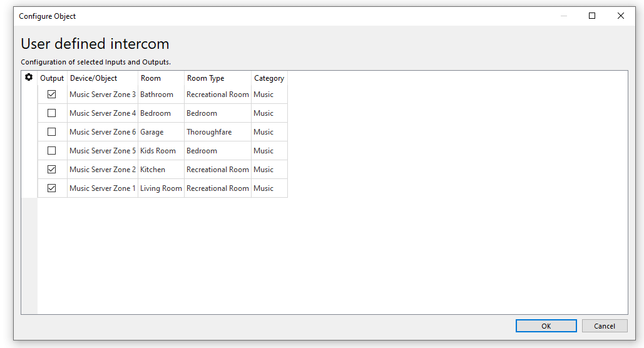The image size is (644, 348).
Task: Check Output box for Music Server Zone 5
Action: click(52, 151)
